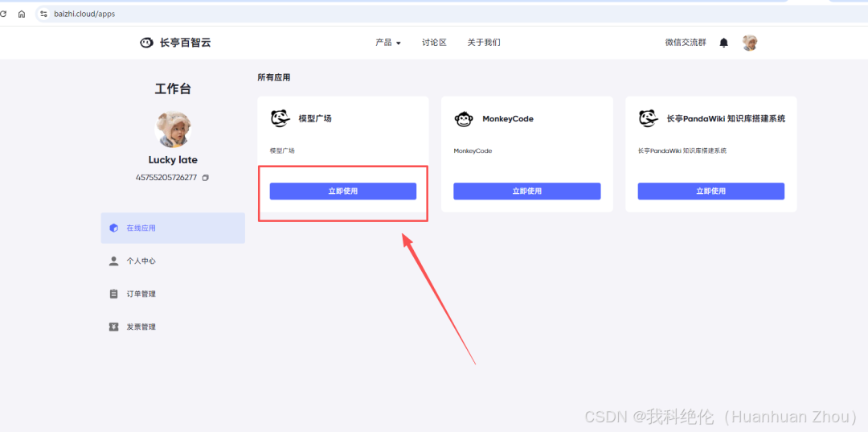The width and height of the screenshot is (868, 432).
Task: Click the 个人中心 person icon
Action: [114, 261]
